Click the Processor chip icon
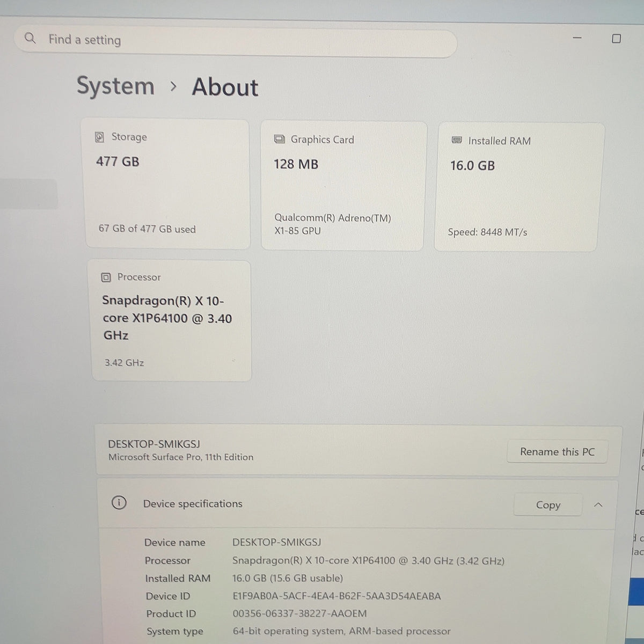644x644 pixels. tap(106, 277)
